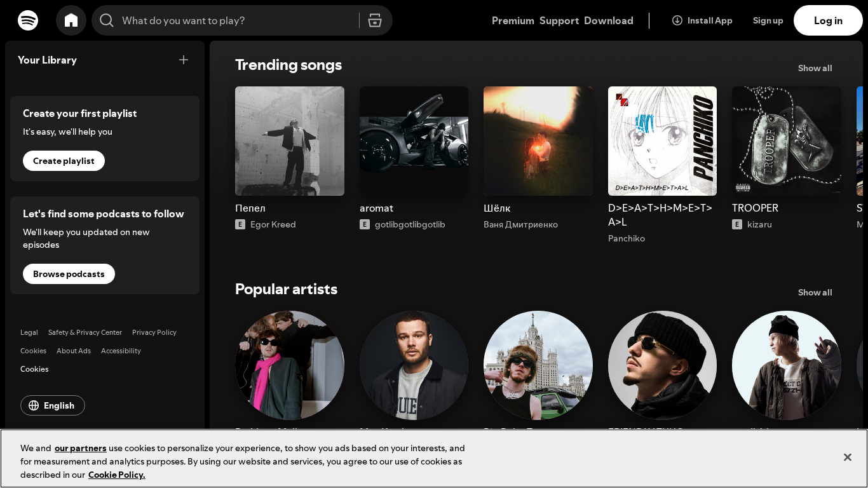Open artist Egor Kreed
868x488 pixels.
273,224
